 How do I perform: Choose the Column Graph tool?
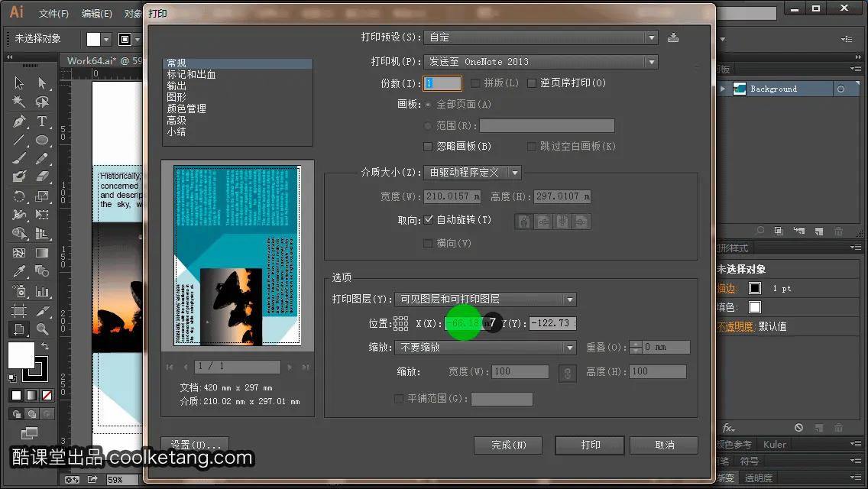coord(42,291)
